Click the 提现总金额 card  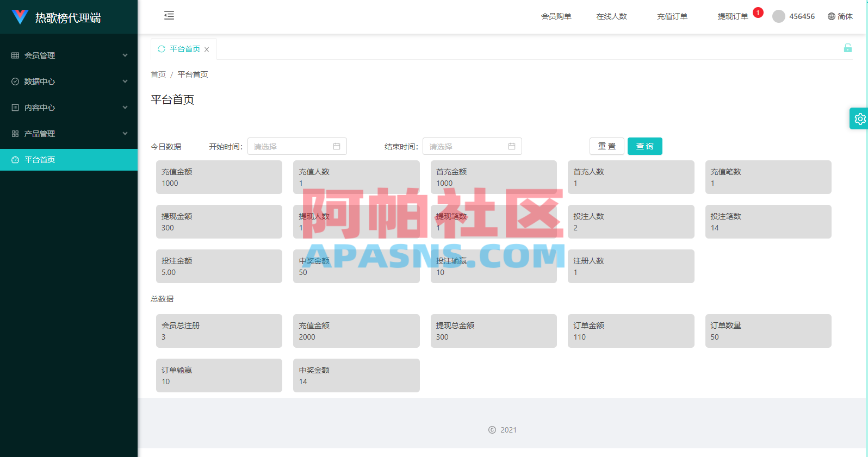point(494,331)
